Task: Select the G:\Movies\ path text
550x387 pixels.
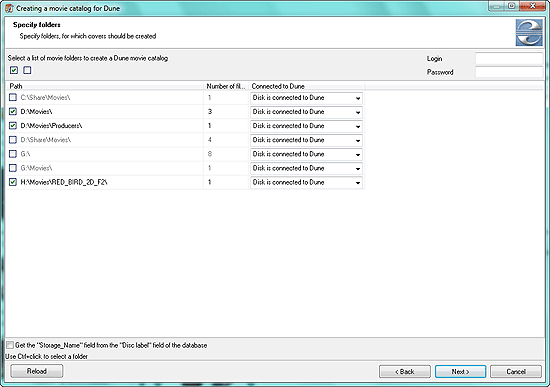Action: 36,168
